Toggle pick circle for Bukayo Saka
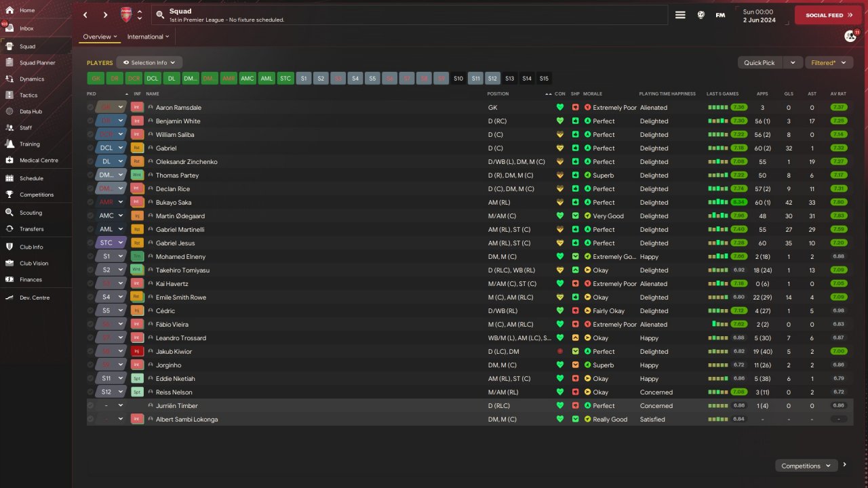 [90, 202]
